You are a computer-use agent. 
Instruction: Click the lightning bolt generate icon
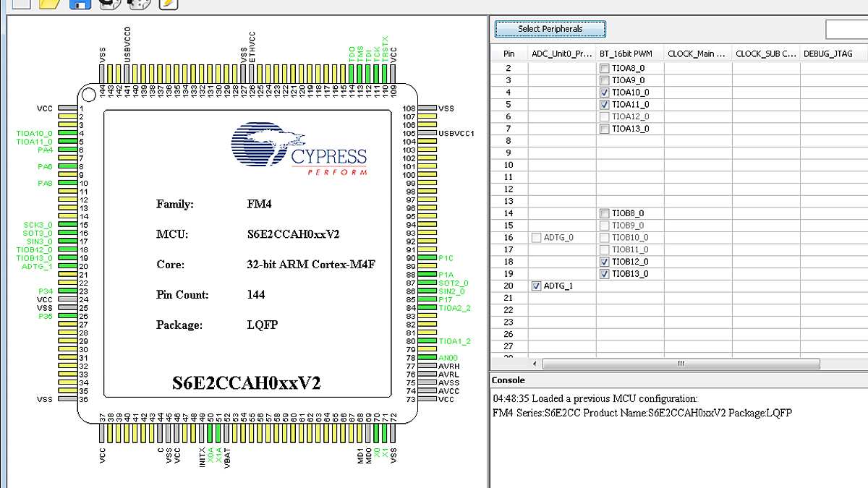pos(167,3)
